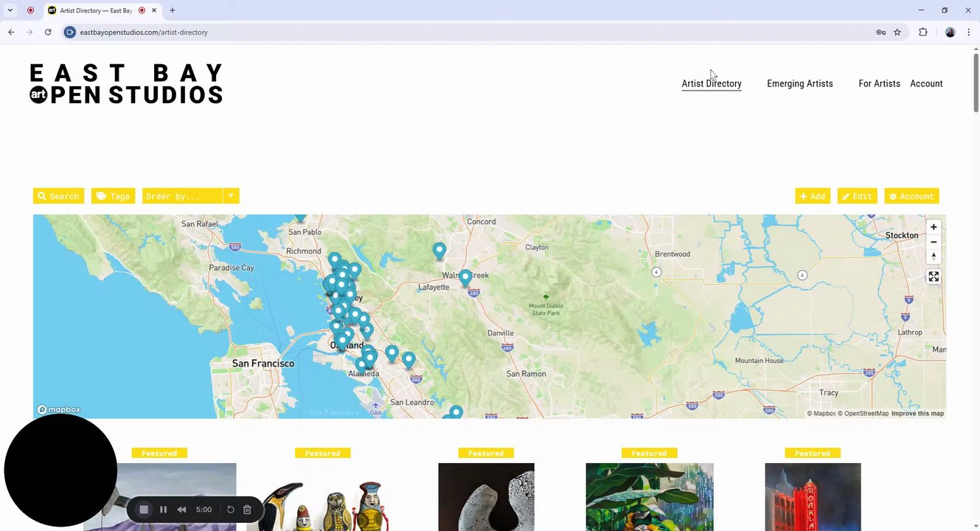Click the yellow Tags button
Screen dimensions: 980x531
[113, 196]
